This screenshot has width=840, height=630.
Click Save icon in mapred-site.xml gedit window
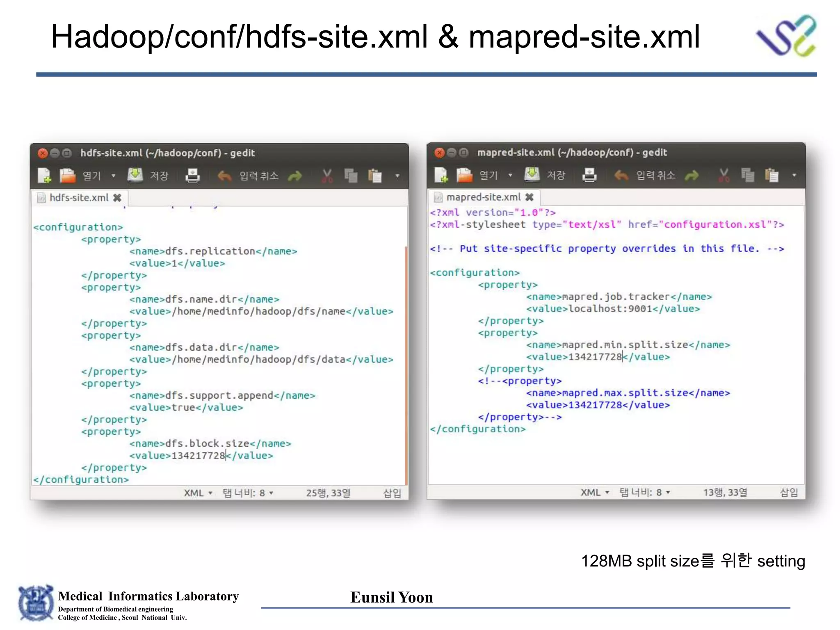[x=532, y=174]
